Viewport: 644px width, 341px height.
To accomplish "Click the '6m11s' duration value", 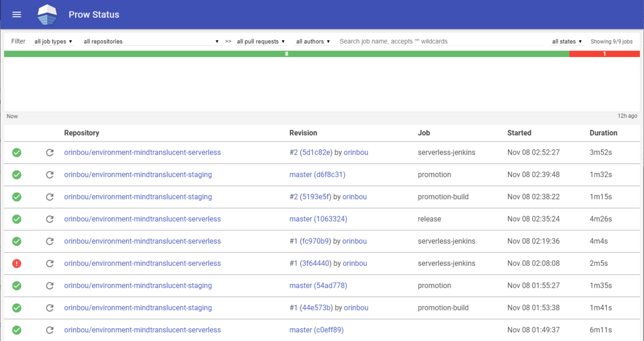I will point(601,330).
